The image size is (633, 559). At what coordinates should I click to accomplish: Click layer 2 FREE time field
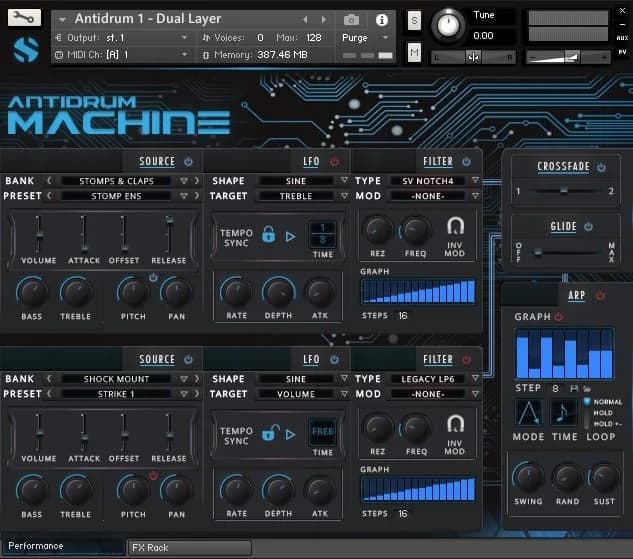(x=322, y=431)
